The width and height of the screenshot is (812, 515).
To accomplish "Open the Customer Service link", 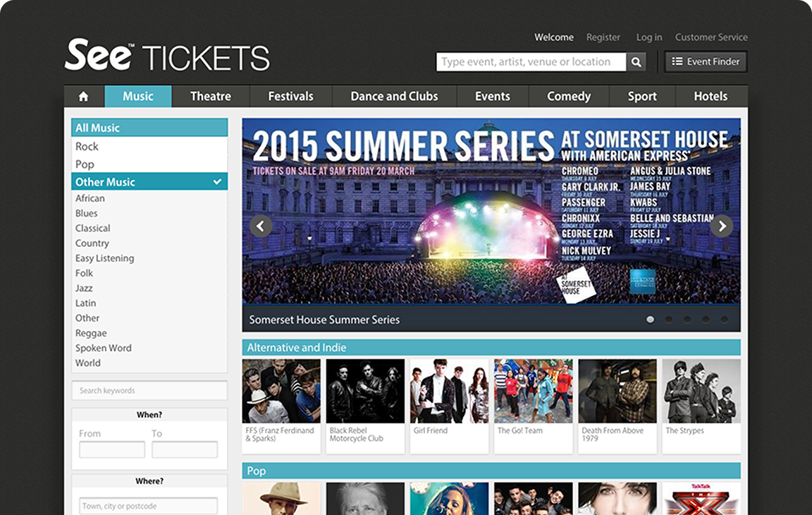I will click(x=711, y=37).
